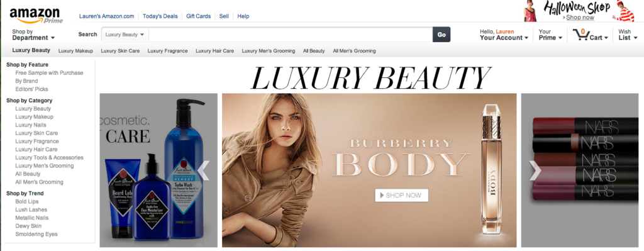Open the Bold Lips trend
The image size is (644, 251).
click(x=27, y=202)
